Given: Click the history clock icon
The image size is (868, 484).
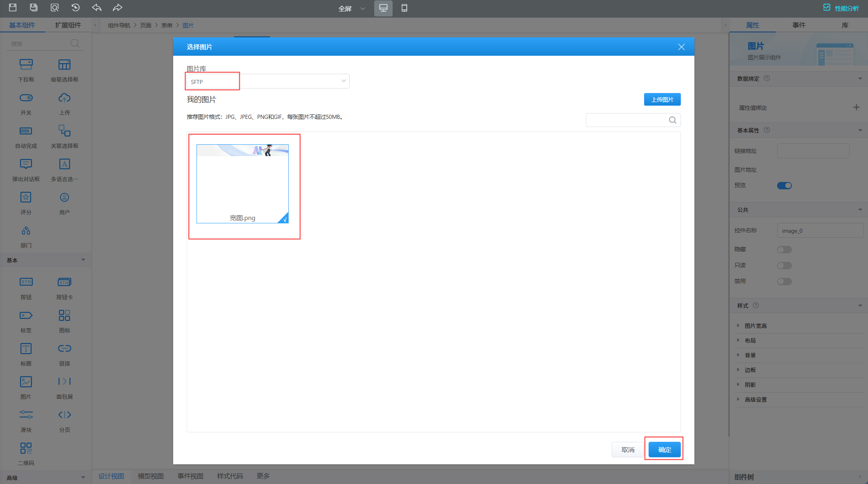Looking at the screenshot, I should pos(75,7).
